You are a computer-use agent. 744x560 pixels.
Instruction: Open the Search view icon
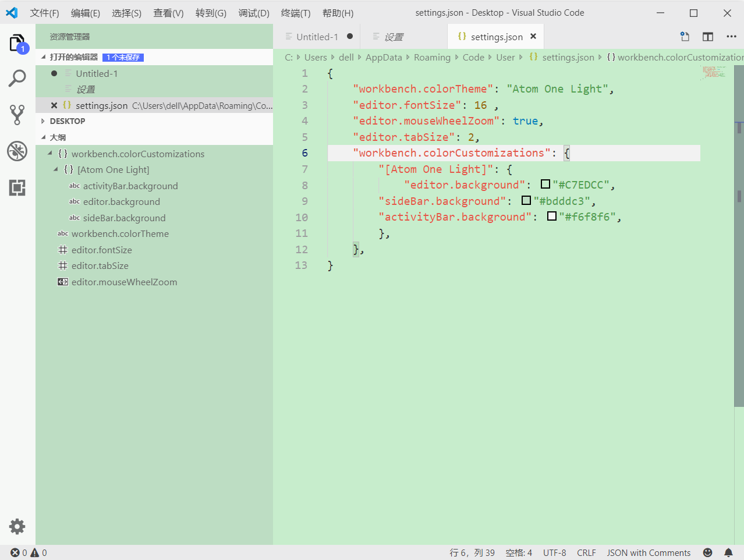[x=17, y=77]
